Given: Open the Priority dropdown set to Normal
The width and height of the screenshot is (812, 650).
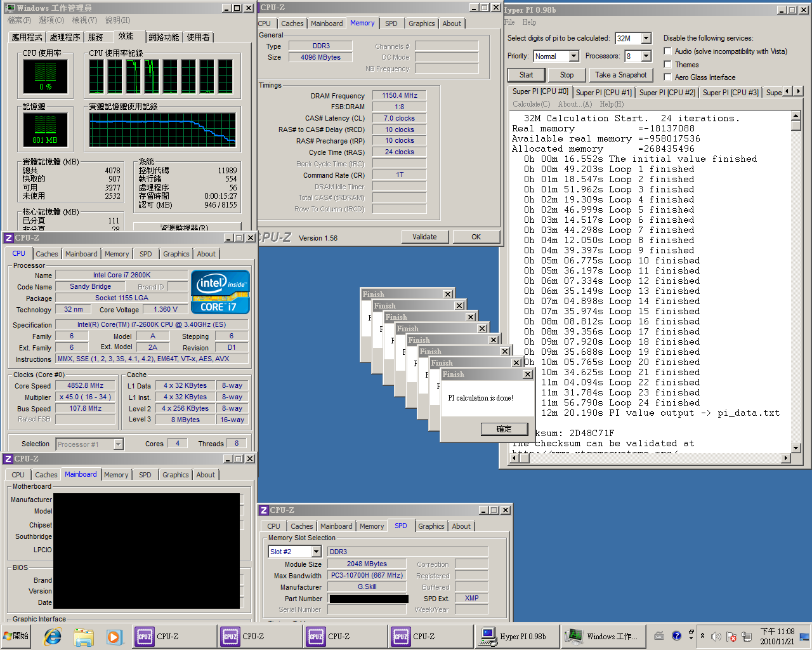Looking at the screenshot, I should 573,56.
